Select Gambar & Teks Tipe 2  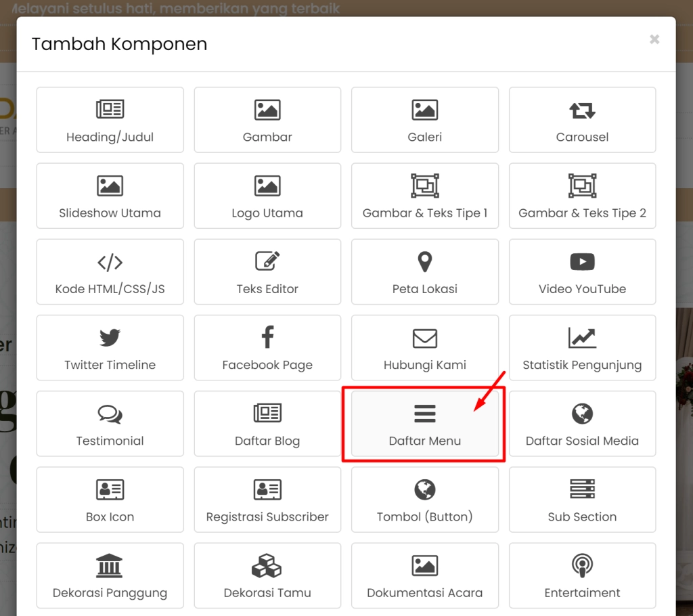[x=582, y=196]
